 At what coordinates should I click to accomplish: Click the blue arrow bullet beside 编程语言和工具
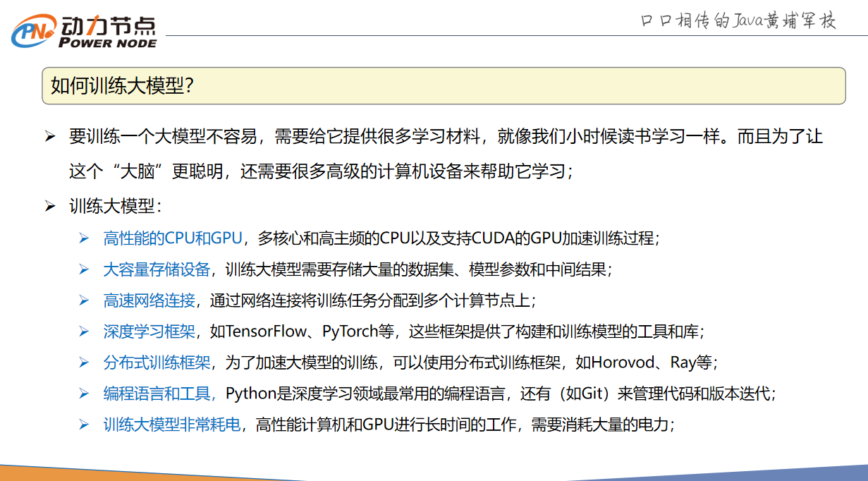click(84, 394)
